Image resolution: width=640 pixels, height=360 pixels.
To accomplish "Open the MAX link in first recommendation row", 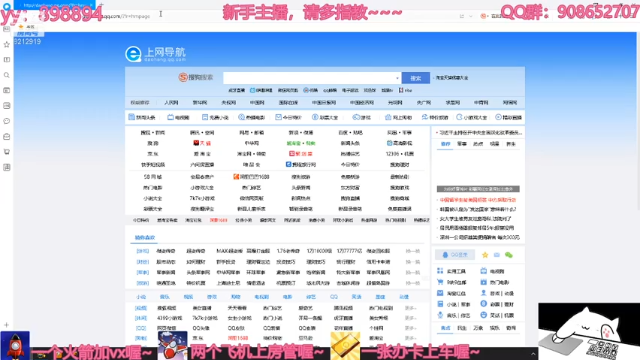I will pos(229,251).
